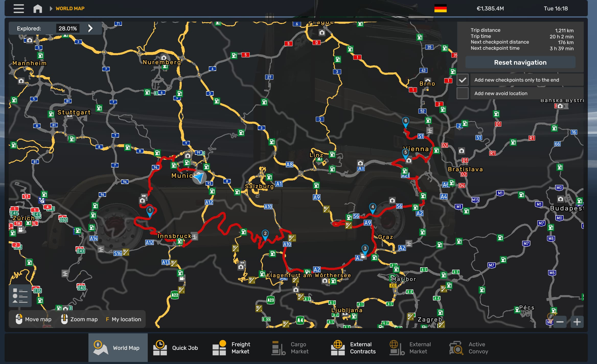Viewport: 597px width, 364px height.
Task: Open the map legend panel icon
Action: tap(20, 296)
